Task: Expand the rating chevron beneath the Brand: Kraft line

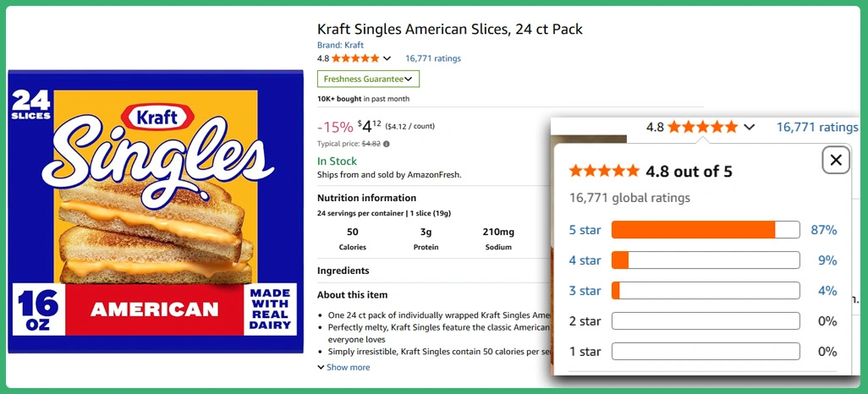Action: (x=387, y=58)
